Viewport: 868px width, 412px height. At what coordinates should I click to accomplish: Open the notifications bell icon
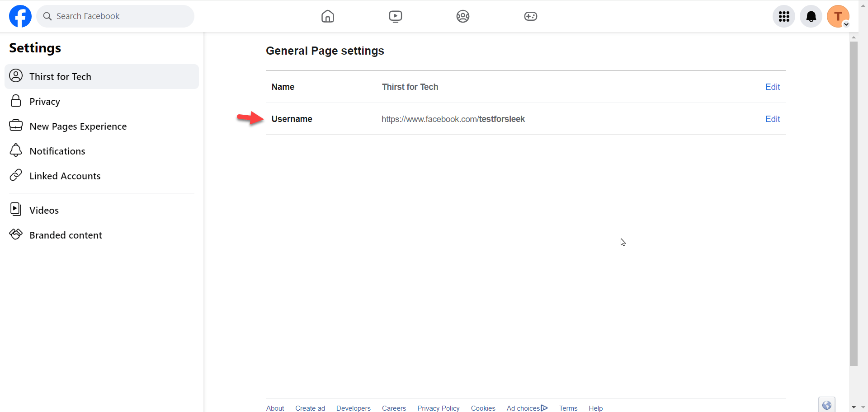coord(811,16)
